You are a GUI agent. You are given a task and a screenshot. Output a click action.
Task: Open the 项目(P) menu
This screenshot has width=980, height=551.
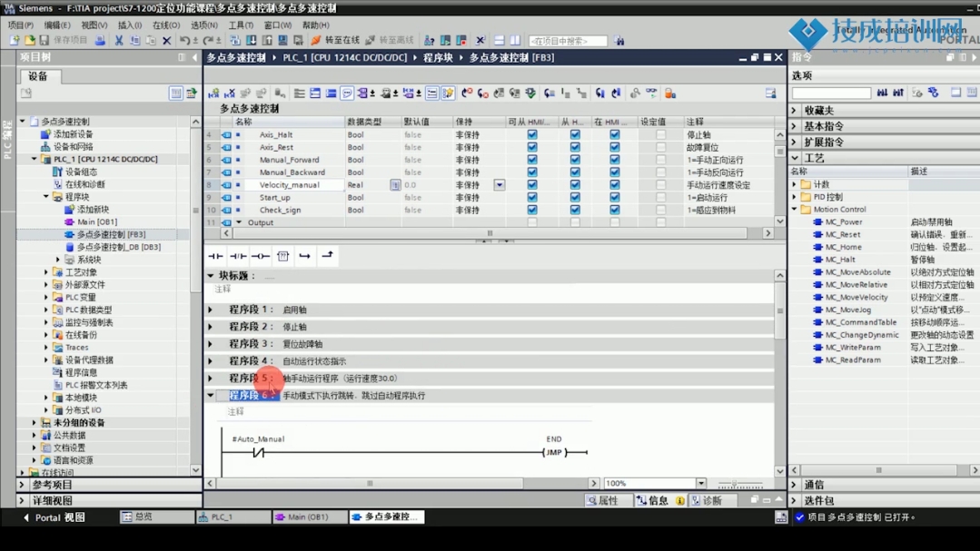(21, 25)
